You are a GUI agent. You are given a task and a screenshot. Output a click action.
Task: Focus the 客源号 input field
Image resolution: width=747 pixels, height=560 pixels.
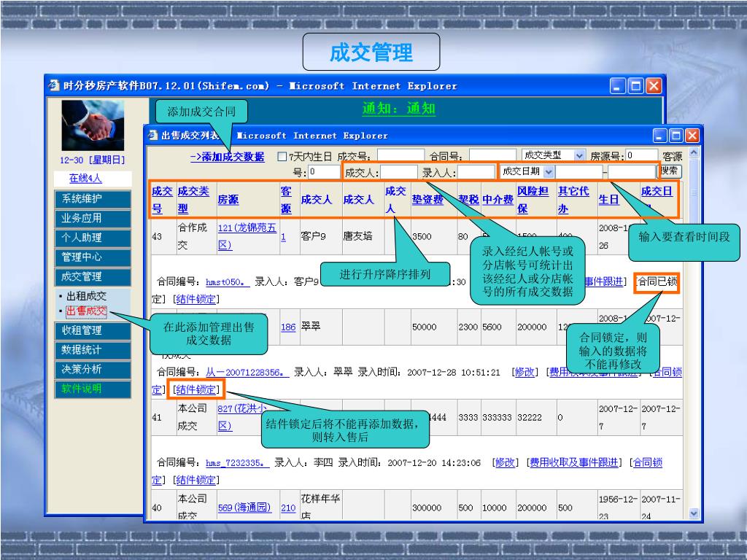click(x=324, y=171)
